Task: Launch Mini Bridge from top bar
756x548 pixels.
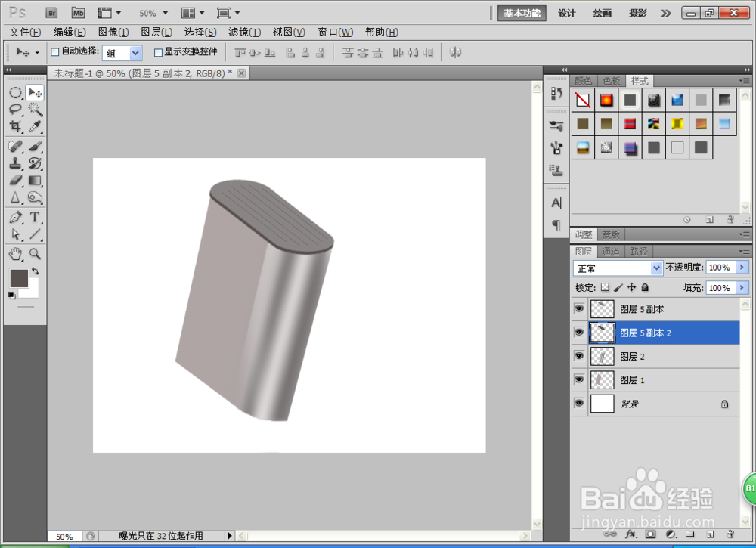Action: [x=78, y=13]
